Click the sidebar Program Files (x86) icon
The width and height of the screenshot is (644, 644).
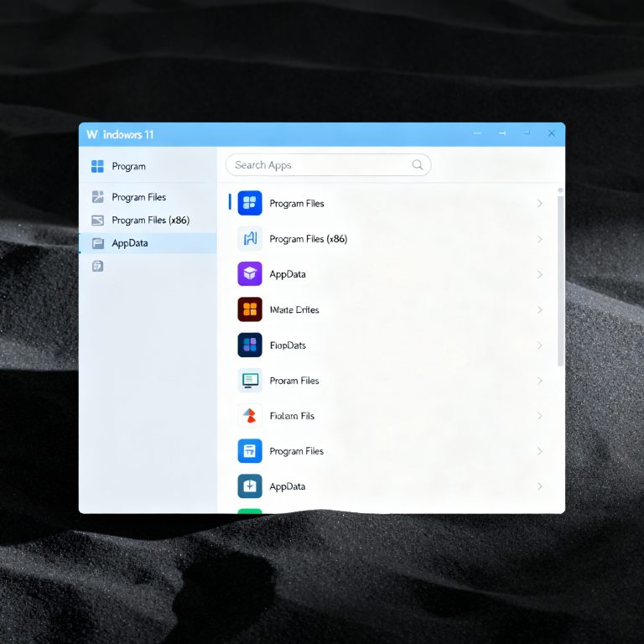coord(98,221)
